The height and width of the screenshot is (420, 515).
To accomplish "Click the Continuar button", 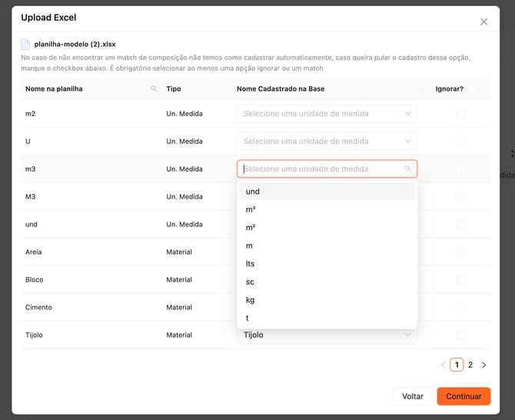I will click(x=463, y=396).
